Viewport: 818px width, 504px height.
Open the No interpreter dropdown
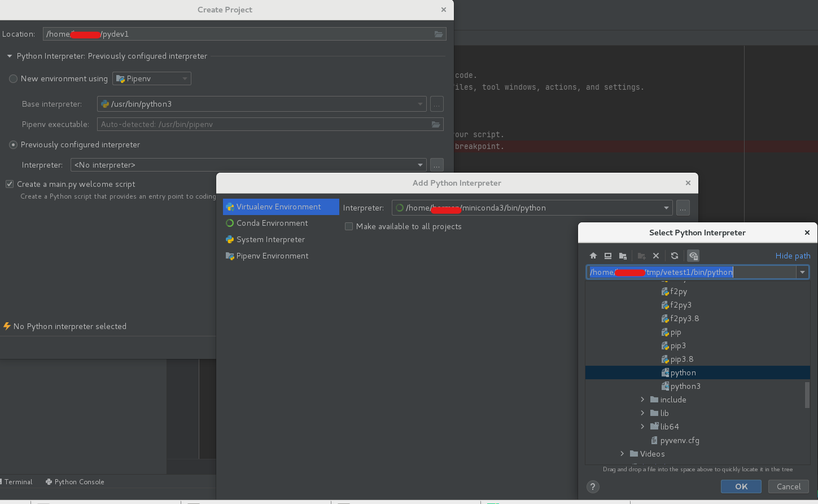point(421,165)
